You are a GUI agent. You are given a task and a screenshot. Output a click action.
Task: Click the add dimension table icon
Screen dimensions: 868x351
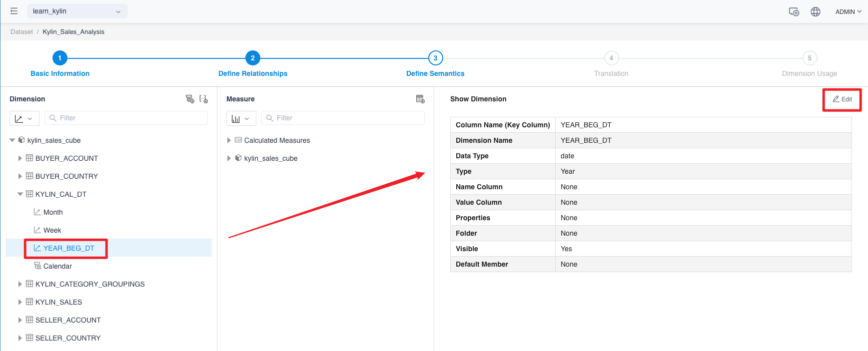pos(190,99)
